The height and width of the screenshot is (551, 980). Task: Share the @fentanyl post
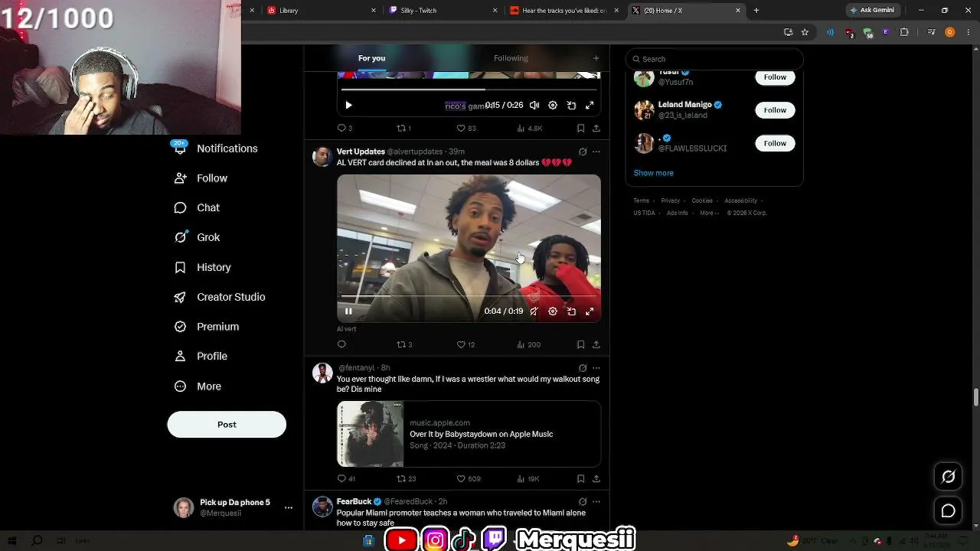click(596, 478)
